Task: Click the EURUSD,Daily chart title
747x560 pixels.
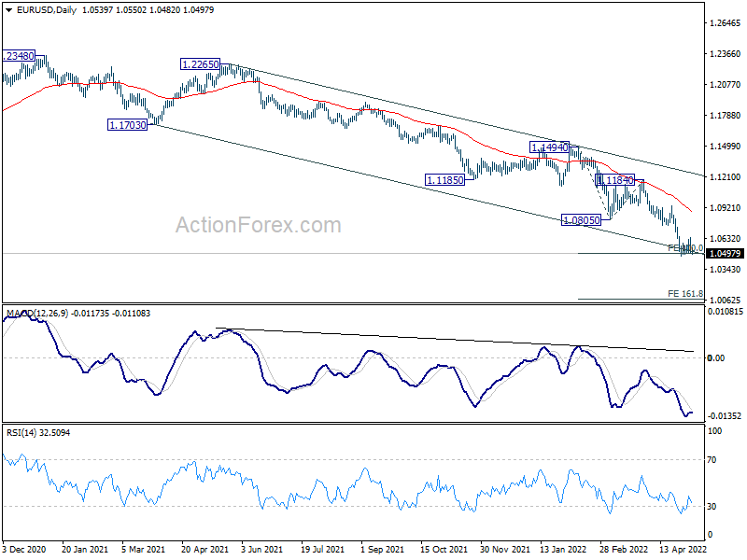Action: pos(47,10)
